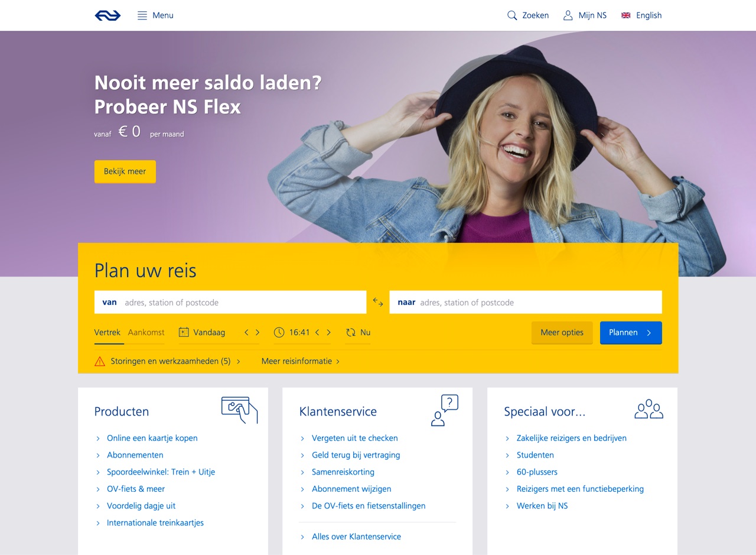Reset the time with Nu

click(366, 332)
